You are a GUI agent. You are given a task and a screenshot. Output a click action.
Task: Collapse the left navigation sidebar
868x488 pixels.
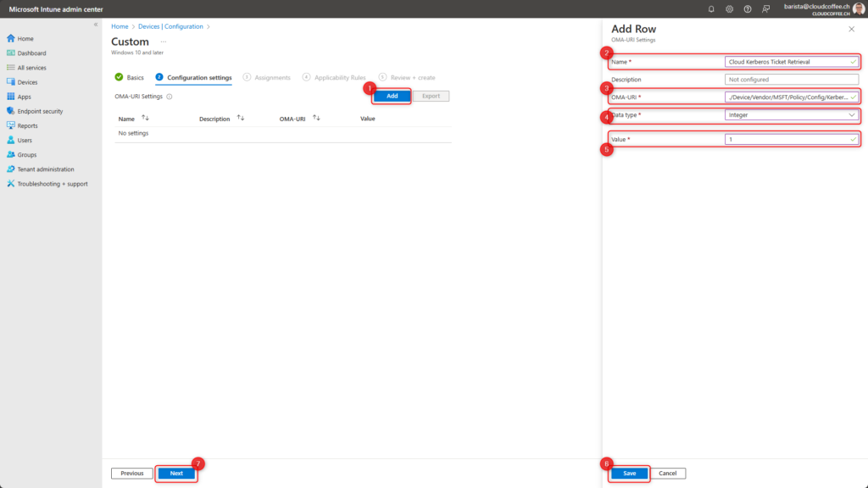[95, 25]
